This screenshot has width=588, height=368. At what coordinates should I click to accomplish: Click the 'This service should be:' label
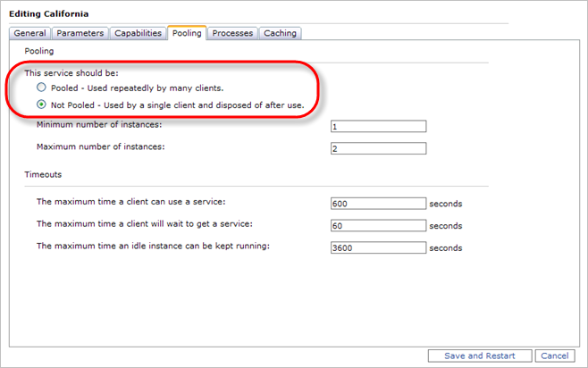click(71, 73)
